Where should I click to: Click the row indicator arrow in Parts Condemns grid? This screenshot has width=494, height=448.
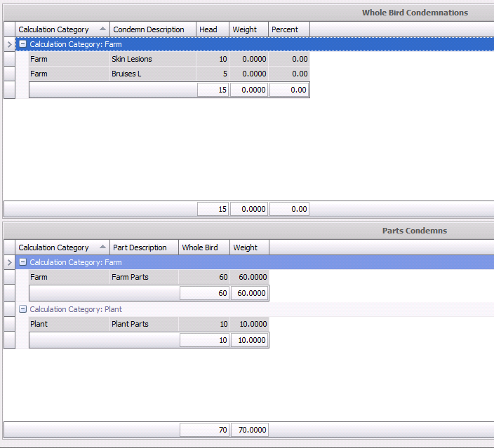(9, 263)
